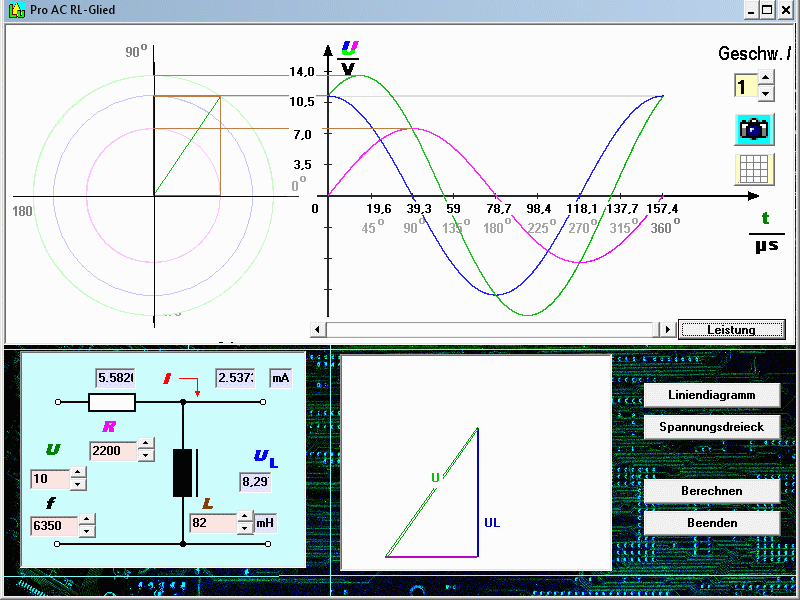
Task: Click the UL voltage 8,29 field
Action: pos(255,482)
